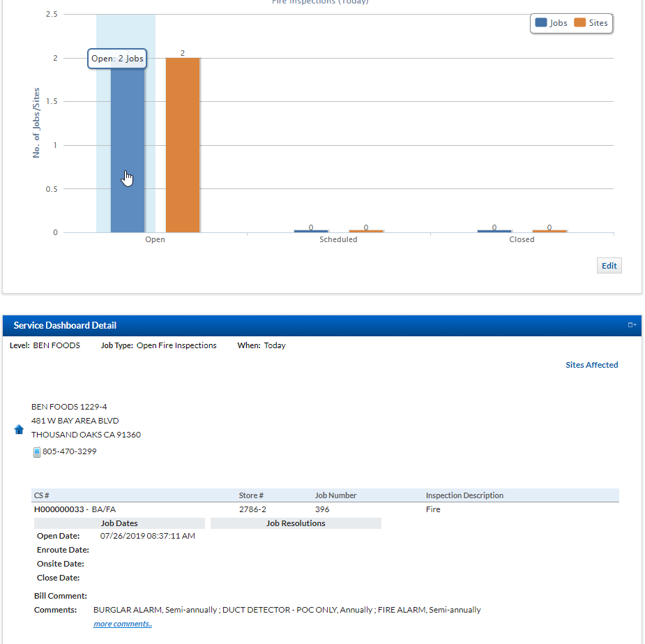The height and width of the screenshot is (644, 645).
Task: Click the phone icon next to 805-470-3299
Action: [x=37, y=452]
